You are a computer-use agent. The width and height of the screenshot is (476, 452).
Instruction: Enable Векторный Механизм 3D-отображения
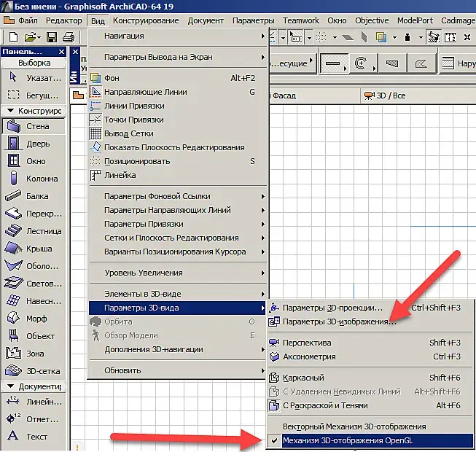tap(370, 426)
